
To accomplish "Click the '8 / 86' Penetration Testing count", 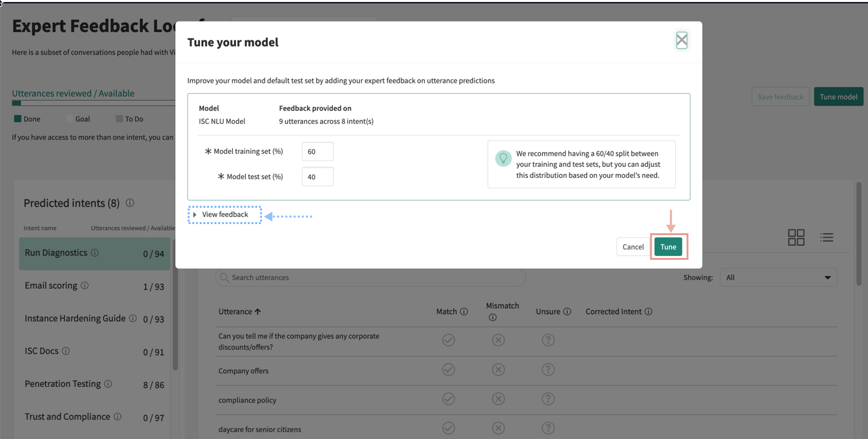I will click(154, 385).
